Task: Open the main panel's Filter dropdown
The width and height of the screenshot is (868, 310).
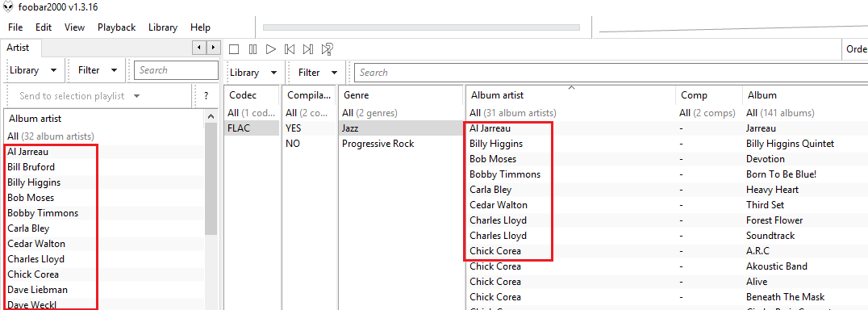Action: (x=318, y=73)
